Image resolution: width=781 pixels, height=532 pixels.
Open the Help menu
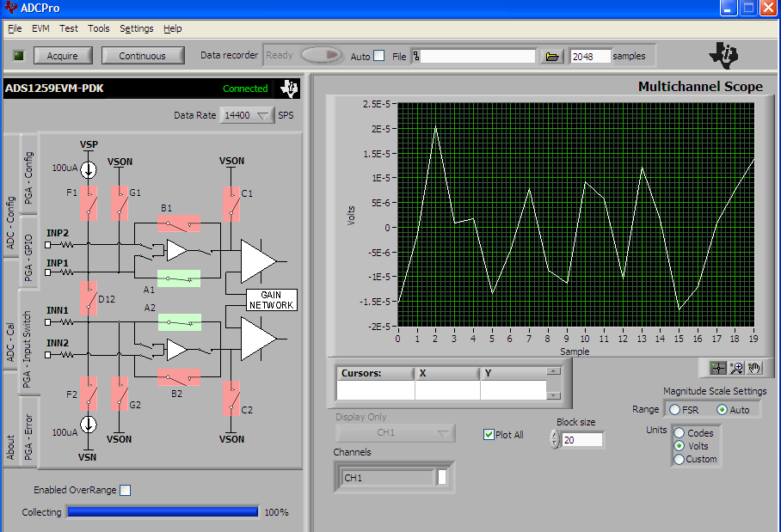click(x=173, y=29)
